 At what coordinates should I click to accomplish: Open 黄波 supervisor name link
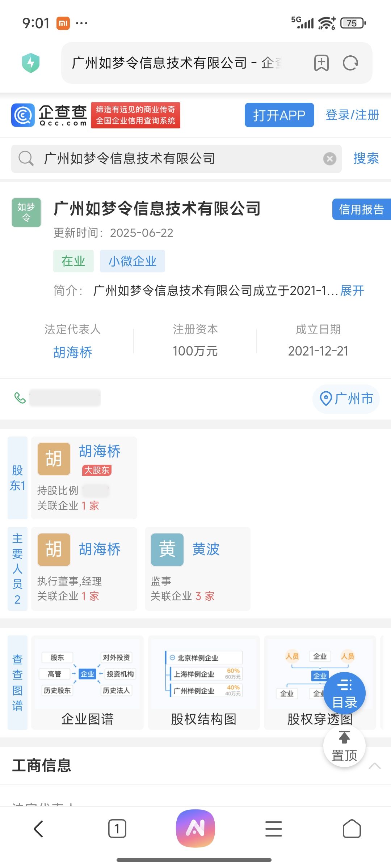206,549
